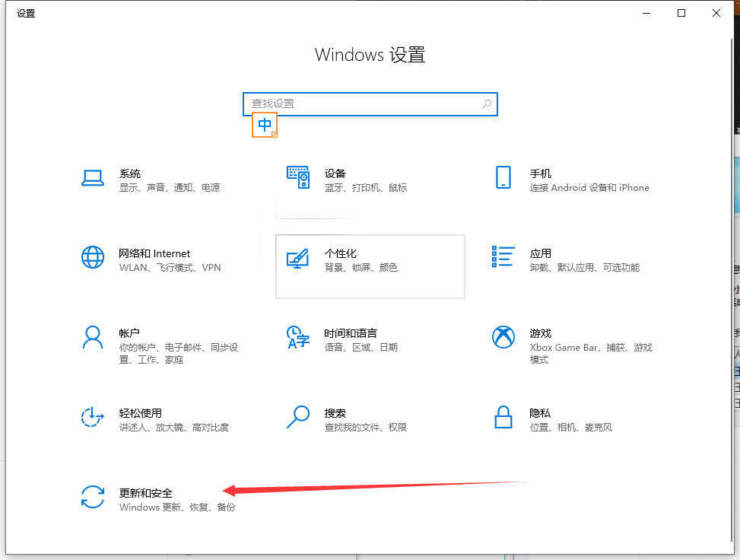Open the 更新和安全 refresh arrows icon
Screen dimensions: 740x560
point(93,497)
